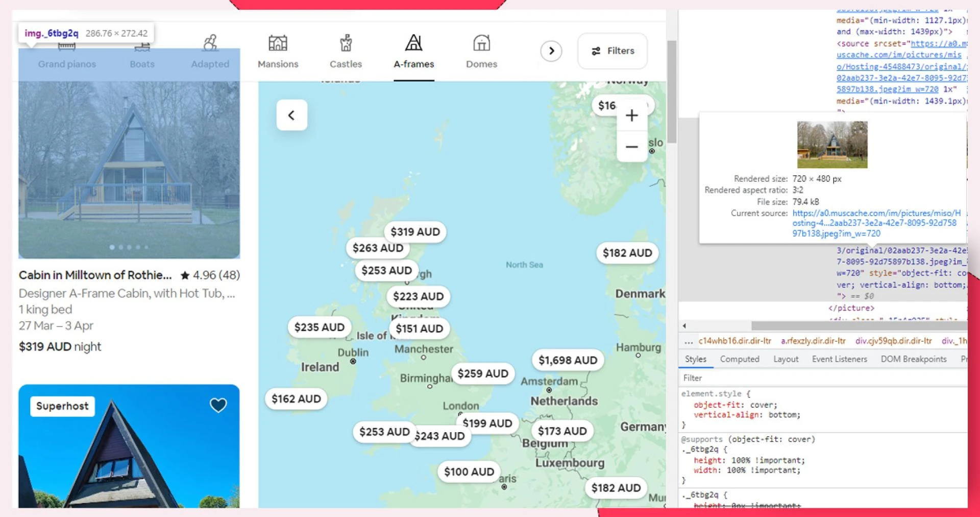The image size is (980, 517).
Task: Click left arrow of DevTools horizontal scrollbar
Action: [x=684, y=326]
